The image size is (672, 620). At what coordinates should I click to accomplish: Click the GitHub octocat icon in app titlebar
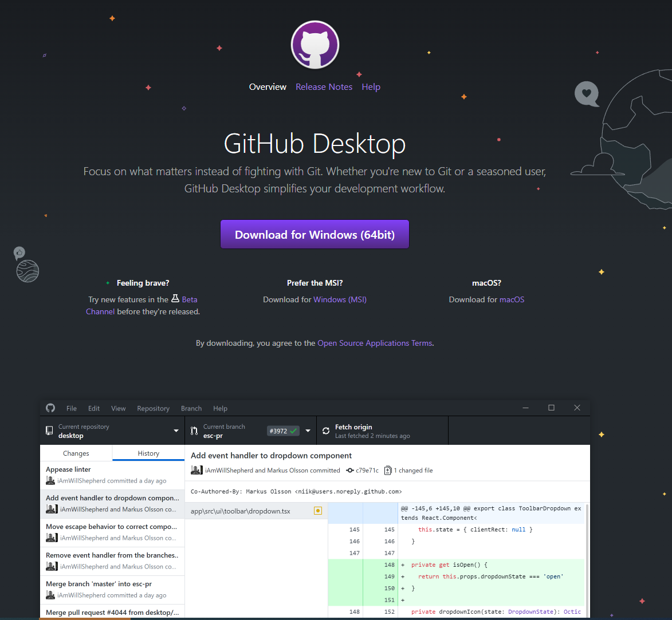pyautogui.click(x=50, y=408)
